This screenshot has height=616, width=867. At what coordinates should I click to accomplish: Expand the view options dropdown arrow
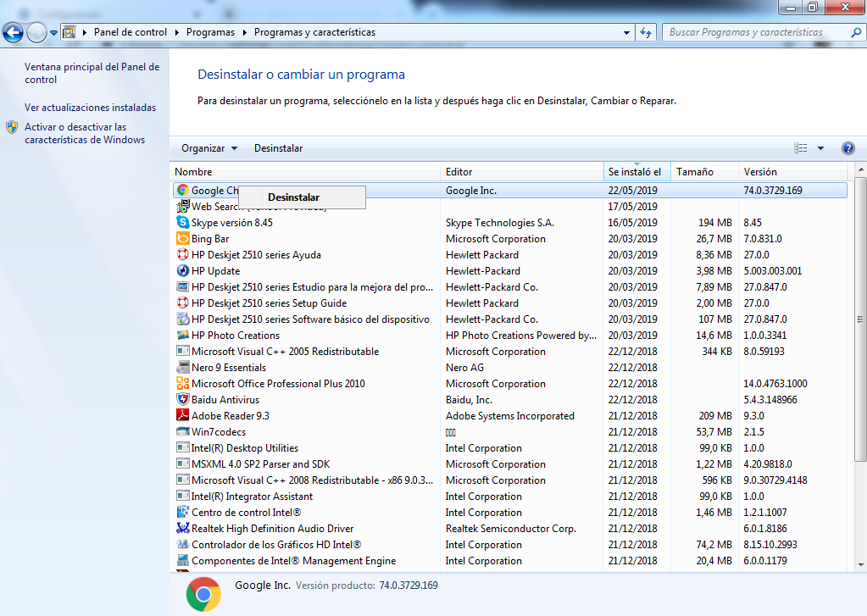pyautogui.click(x=820, y=148)
